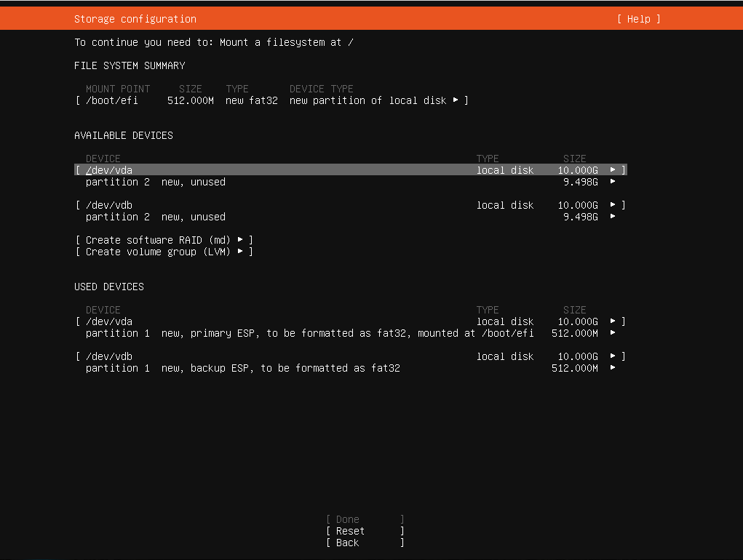Image resolution: width=743 pixels, height=560 pixels.
Task: Choose Create volume group (LVM)
Action: pos(164,252)
